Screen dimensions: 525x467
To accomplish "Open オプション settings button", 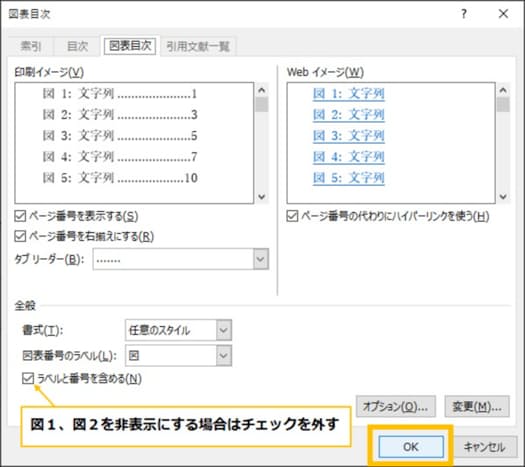I will click(395, 406).
